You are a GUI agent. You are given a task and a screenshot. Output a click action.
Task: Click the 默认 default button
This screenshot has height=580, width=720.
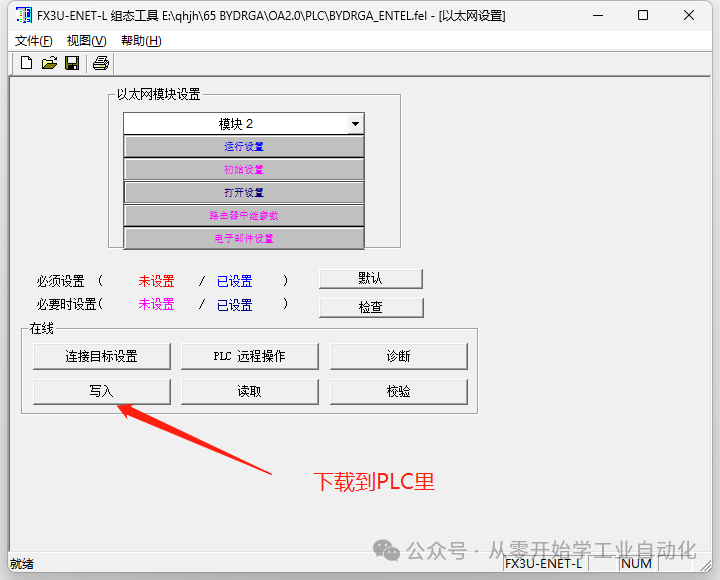pyautogui.click(x=371, y=279)
